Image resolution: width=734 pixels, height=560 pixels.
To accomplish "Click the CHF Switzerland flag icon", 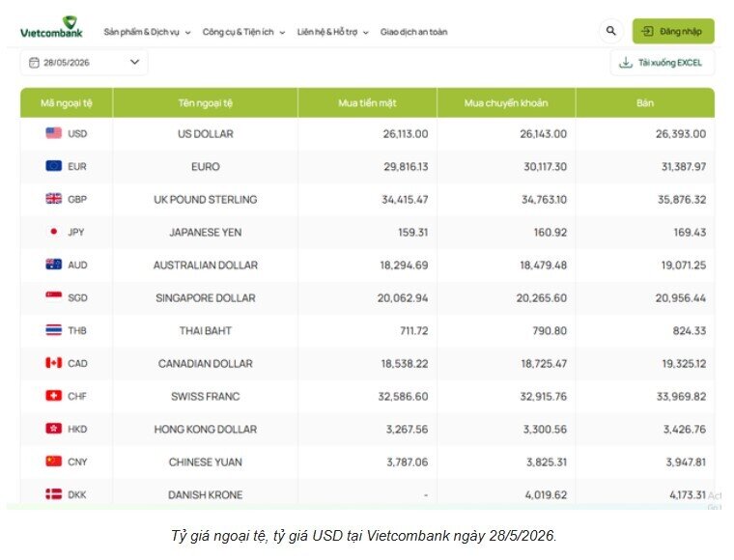I will point(54,396).
